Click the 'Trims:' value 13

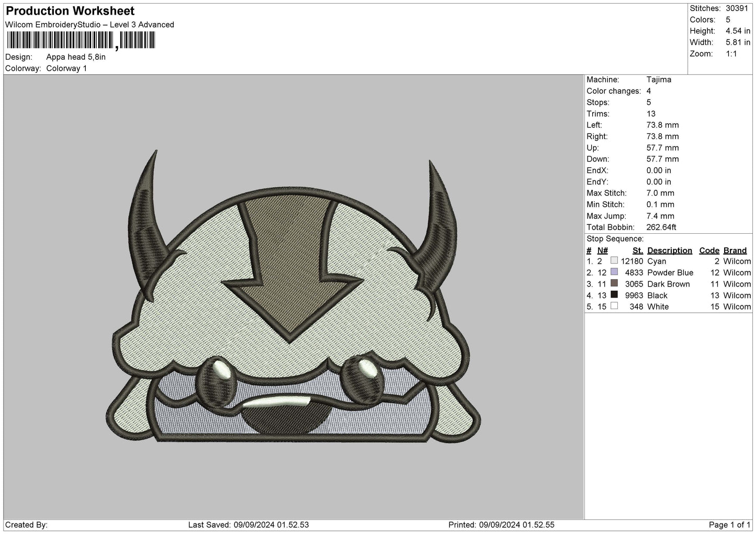[x=651, y=113]
